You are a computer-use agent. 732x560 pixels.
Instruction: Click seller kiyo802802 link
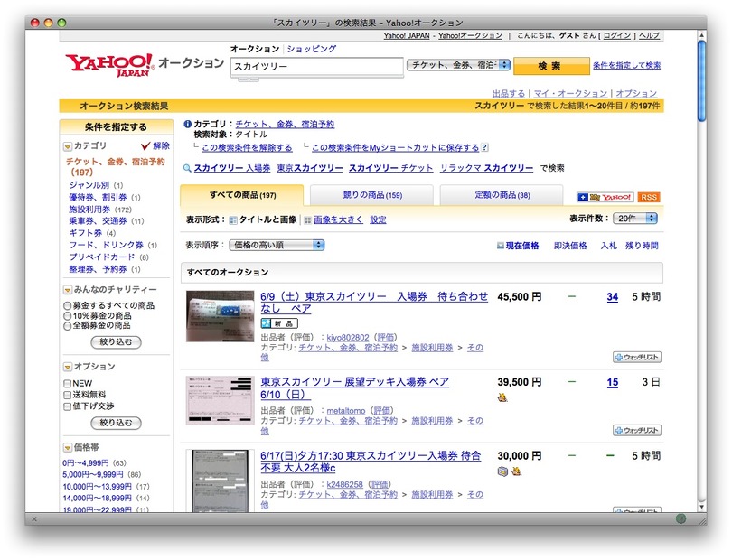coord(348,338)
